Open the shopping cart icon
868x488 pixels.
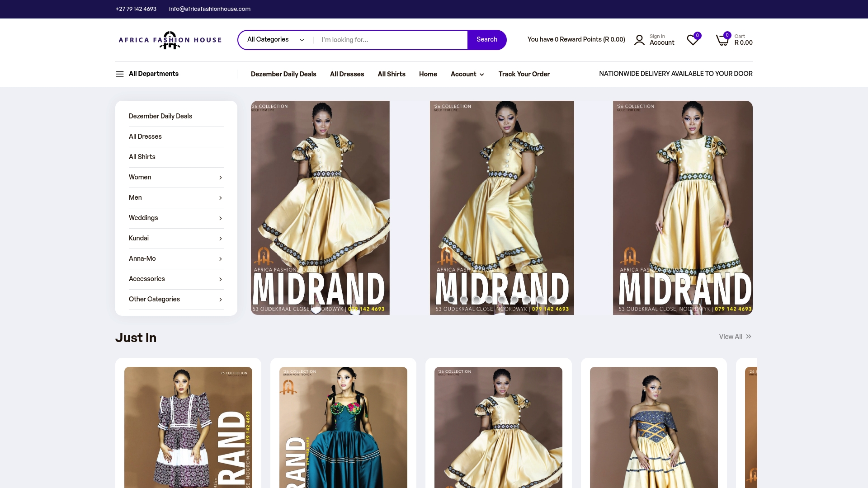point(722,40)
